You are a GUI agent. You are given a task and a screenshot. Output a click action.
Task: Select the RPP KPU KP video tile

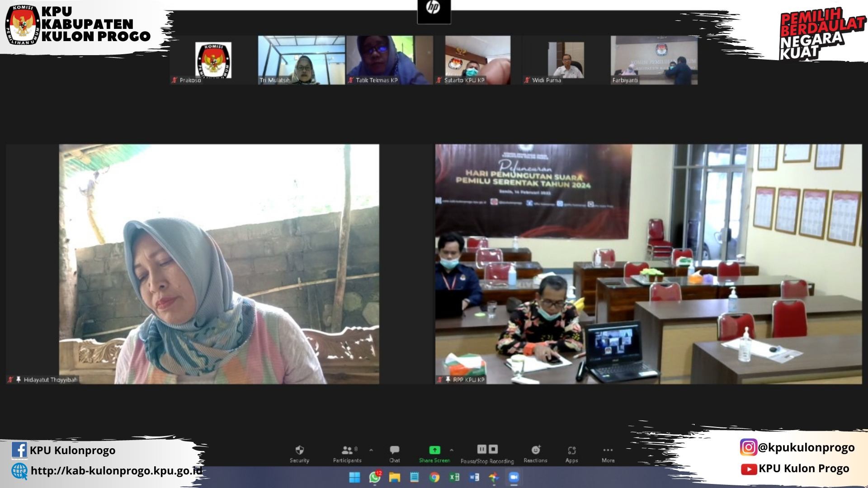(x=648, y=264)
